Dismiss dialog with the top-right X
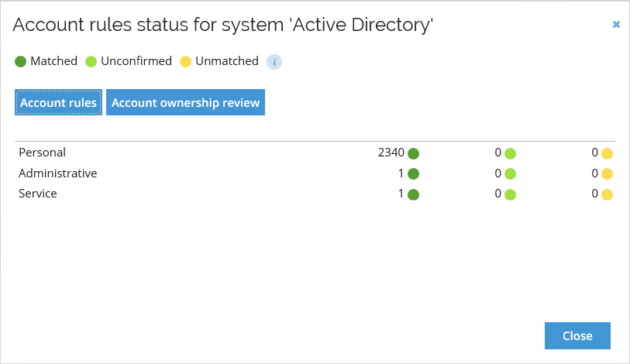 [x=616, y=25]
